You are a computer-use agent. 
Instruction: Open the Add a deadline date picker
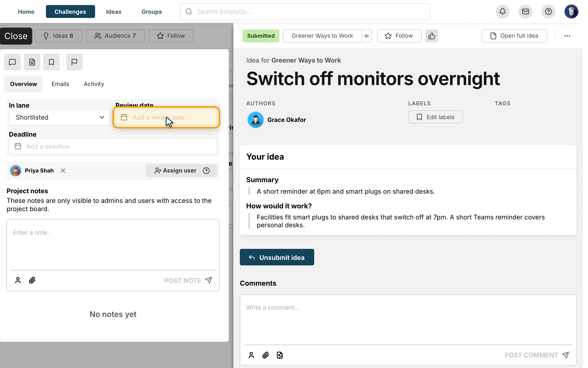[x=113, y=146]
